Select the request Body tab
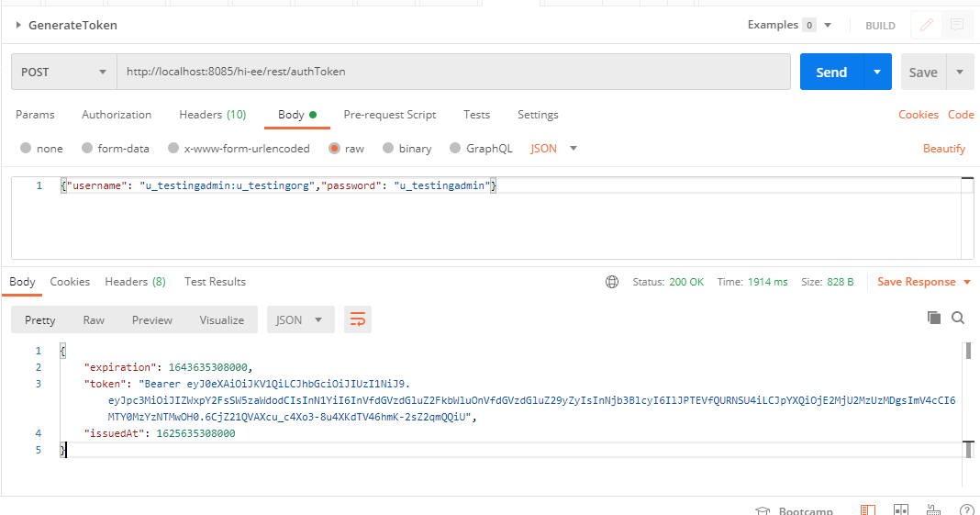 (x=297, y=115)
